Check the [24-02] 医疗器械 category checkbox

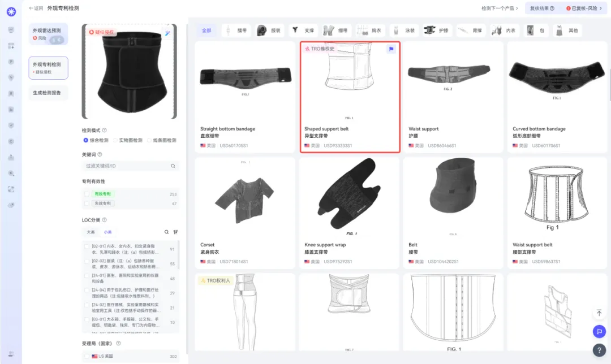point(87,305)
